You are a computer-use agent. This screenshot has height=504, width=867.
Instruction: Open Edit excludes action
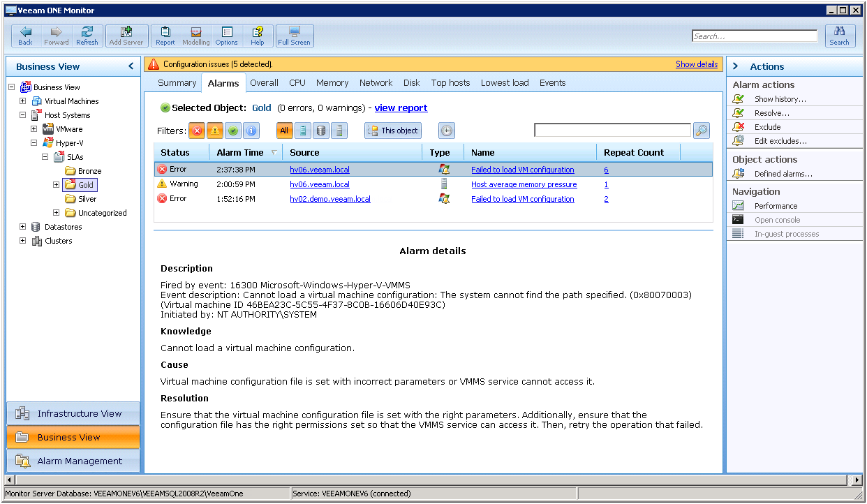click(x=780, y=141)
